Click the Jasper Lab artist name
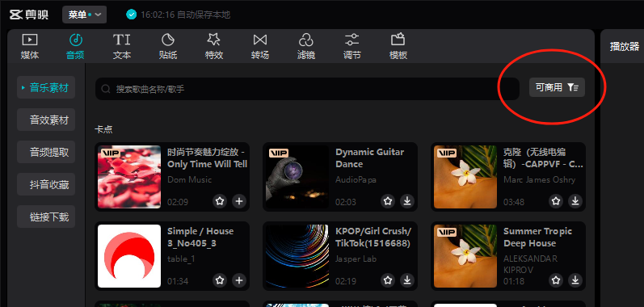Screen dimensions: 644x307 point(356,259)
